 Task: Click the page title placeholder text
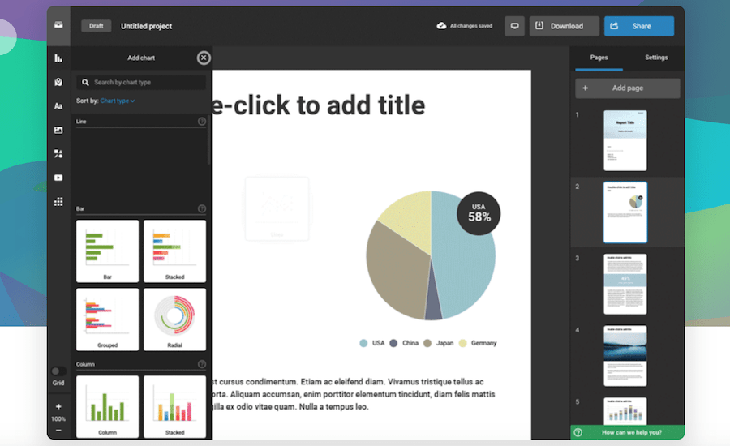pyautogui.click(x=318, y=105)
